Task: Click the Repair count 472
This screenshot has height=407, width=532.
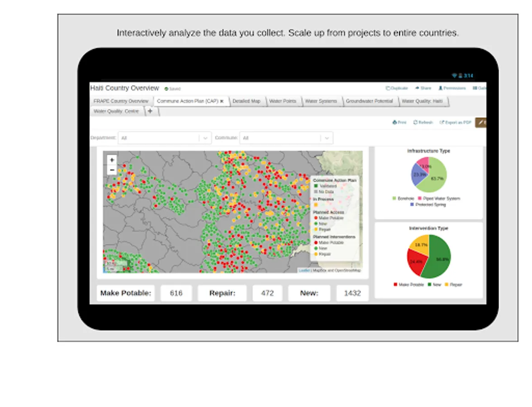Action: click(x=267, y=293)
